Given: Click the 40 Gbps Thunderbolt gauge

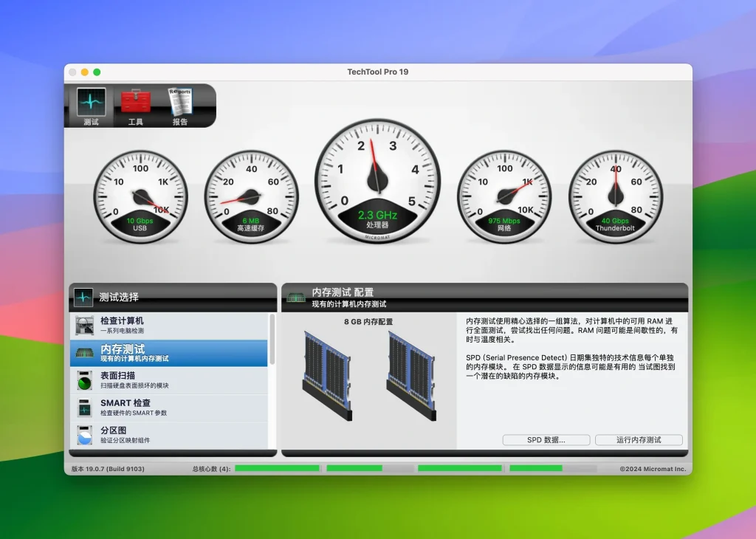Looking at the screenshot, I should click(615, 196).
